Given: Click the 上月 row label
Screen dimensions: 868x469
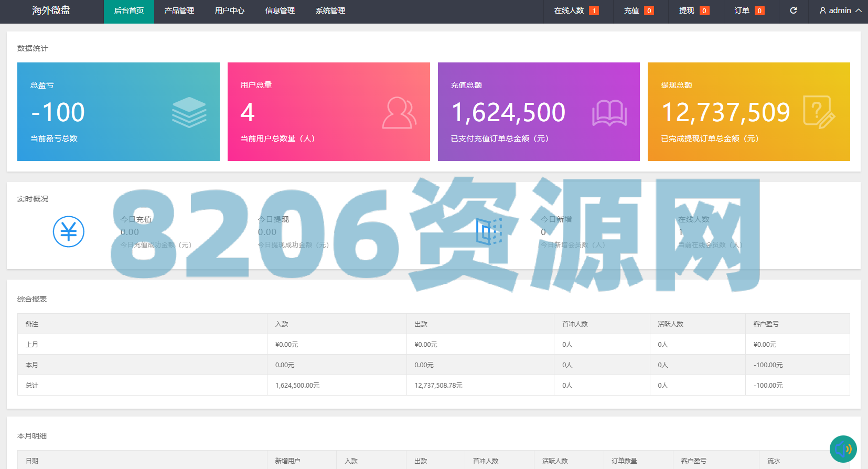Looking at the screenshot, I should point(32,345).
